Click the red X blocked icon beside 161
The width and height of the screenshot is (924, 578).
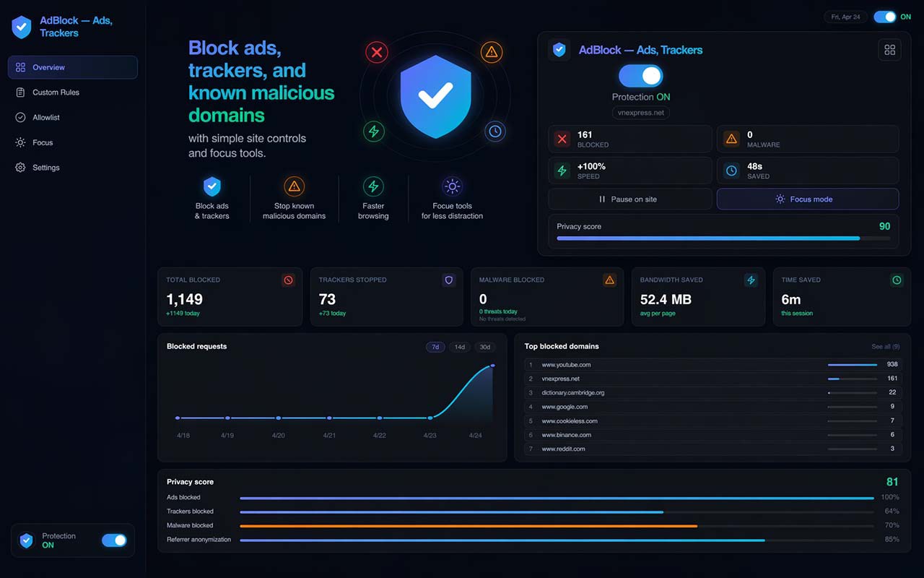tap(562, 139)
